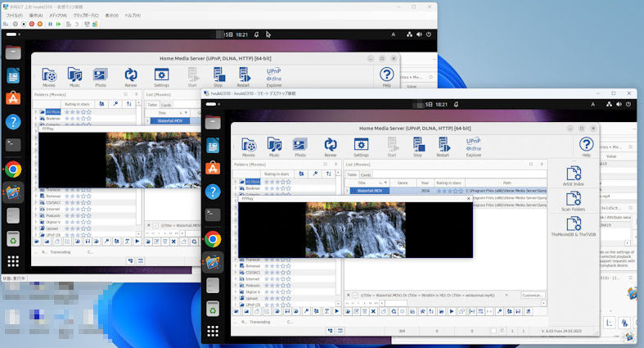Click Stop icon in the virtual machine window

click(218, 77)
